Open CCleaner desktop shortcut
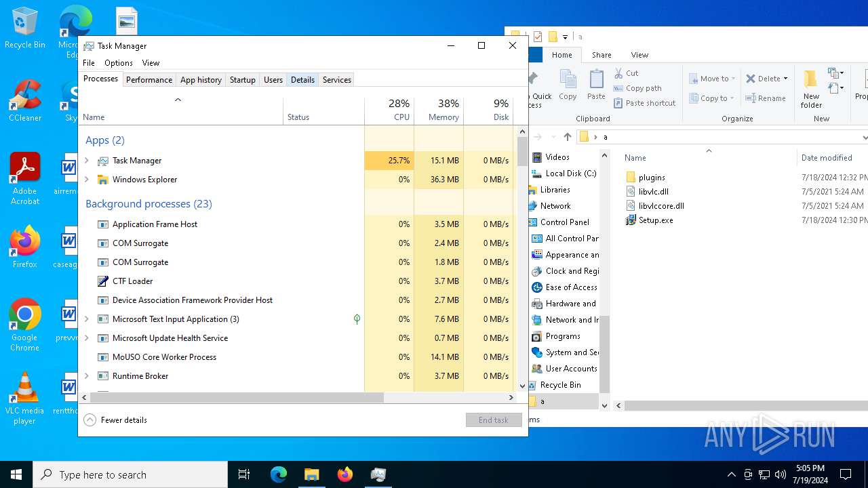The image size is (868, 488). (x=25, y=101)
